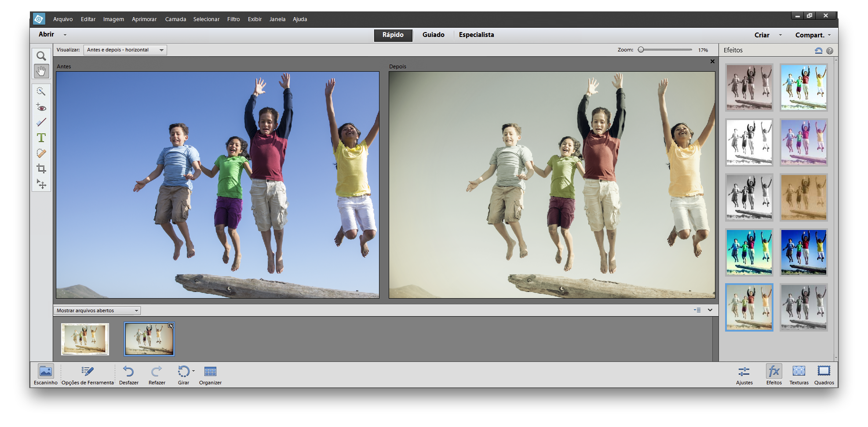The width and height of the screenshot is (868, 427).
Task: Apply the brown sepia effect thumbnail
Action: point(804,197)
